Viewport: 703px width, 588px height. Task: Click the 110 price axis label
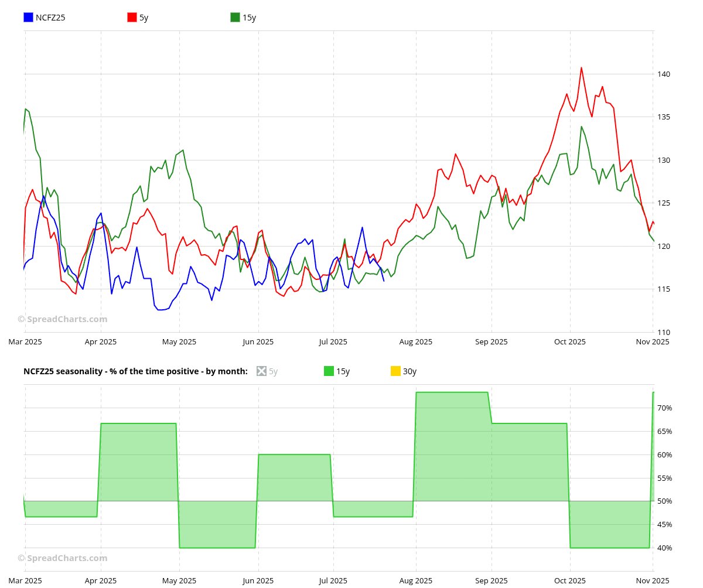[664, 332]
